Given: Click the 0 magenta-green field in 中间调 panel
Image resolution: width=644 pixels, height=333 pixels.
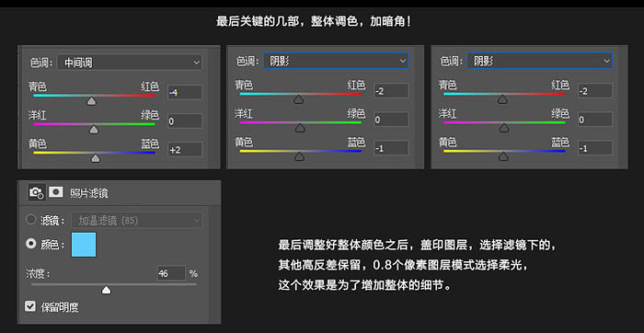Looking at the screenshot, I should point(185,121).
